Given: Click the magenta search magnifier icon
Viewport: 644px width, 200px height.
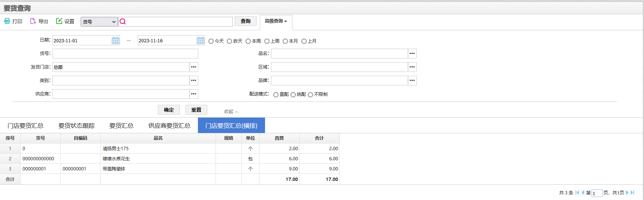Looking at the screenshot, I should coord(123,22).
